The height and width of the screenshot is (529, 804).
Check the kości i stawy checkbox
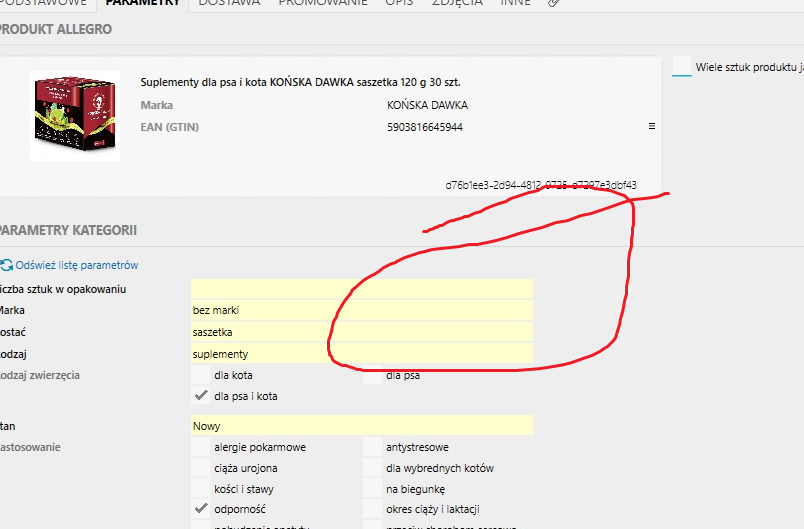click(x=200, y=489)
